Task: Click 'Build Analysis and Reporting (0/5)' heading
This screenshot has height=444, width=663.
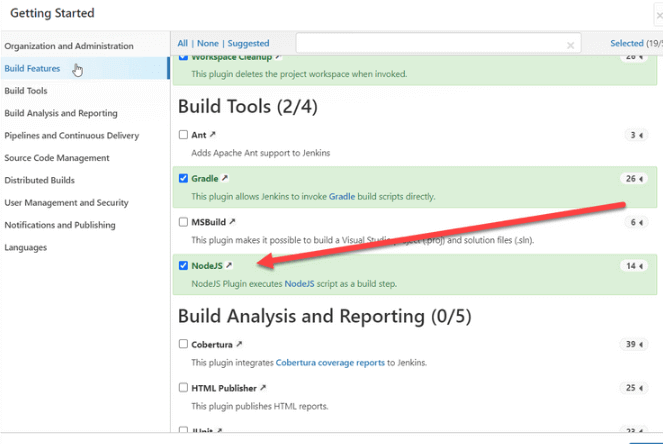Action: coord(325,316)
